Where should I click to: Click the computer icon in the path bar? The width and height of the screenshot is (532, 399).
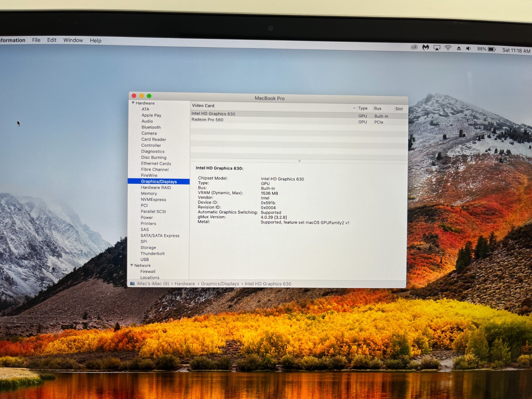[133, 284]
